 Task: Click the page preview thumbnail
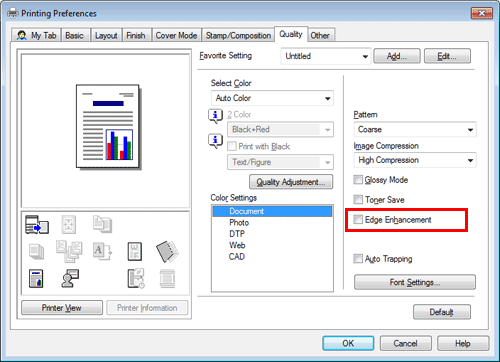(x=108, y=126)
